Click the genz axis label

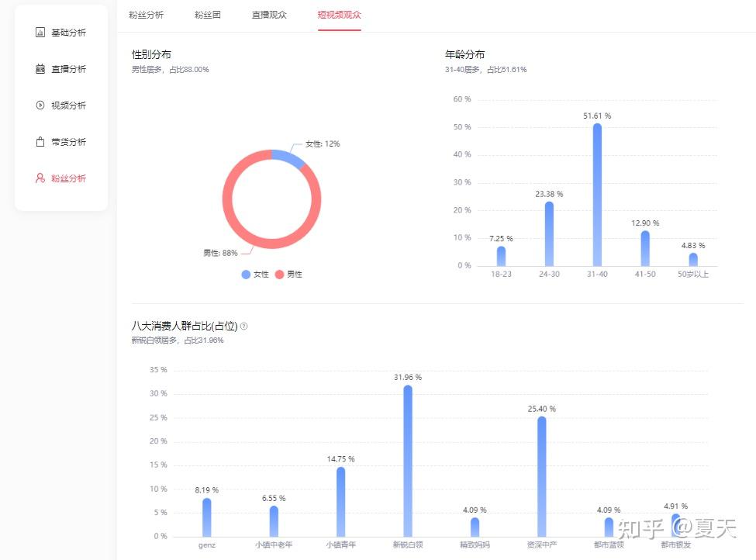pos(207,545)
